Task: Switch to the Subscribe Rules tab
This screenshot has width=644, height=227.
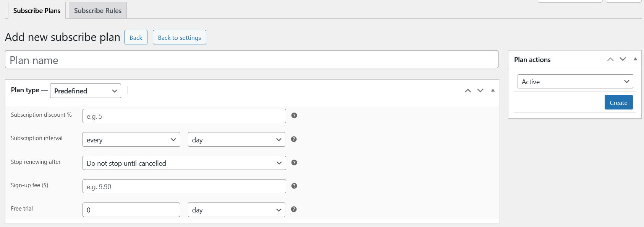Action: (98, 11)
